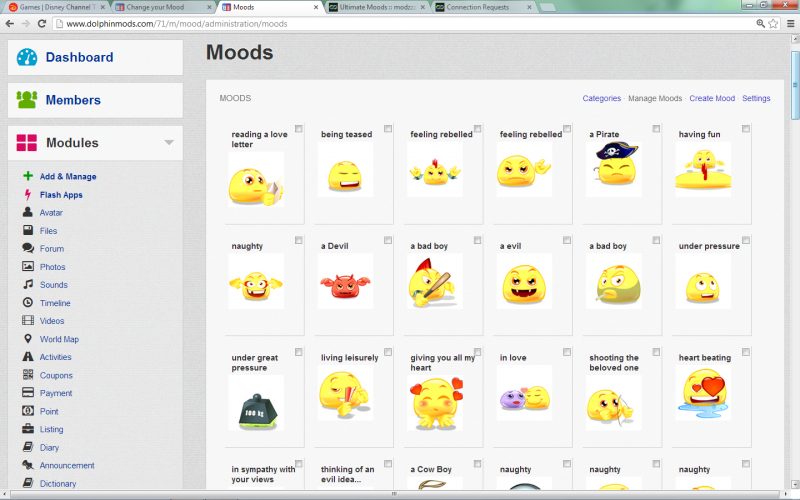This screenshot has width=800, height=500.
Task: Click the pink Modules grid icon
Action: coord(27,143)
